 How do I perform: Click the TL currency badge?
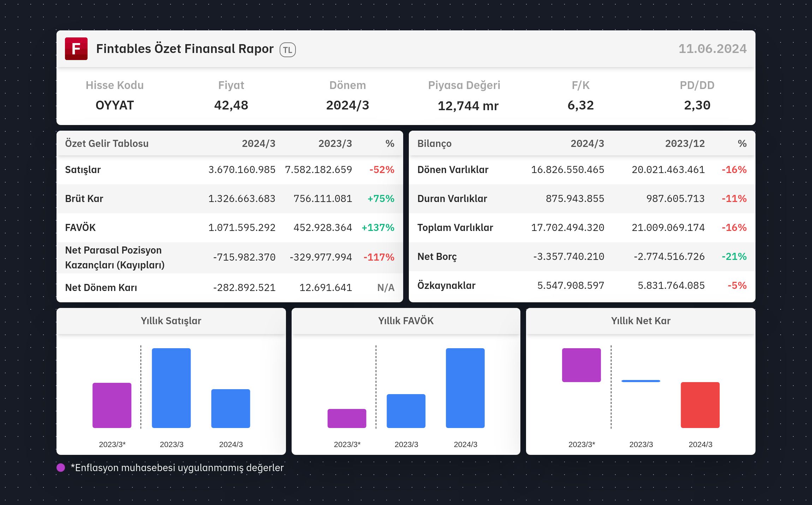pos(288,50)
